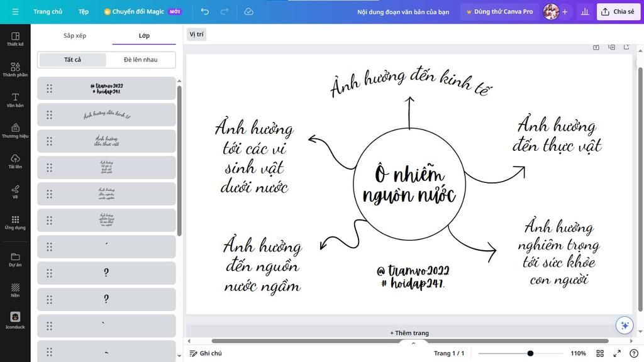Open the Thương hiệu brand panel
The height and width of the screenshot is (362, 644).
pos(15,131)
